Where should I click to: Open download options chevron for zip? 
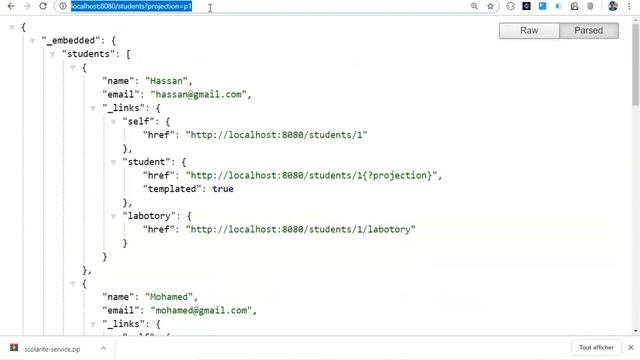click(103, 348)
